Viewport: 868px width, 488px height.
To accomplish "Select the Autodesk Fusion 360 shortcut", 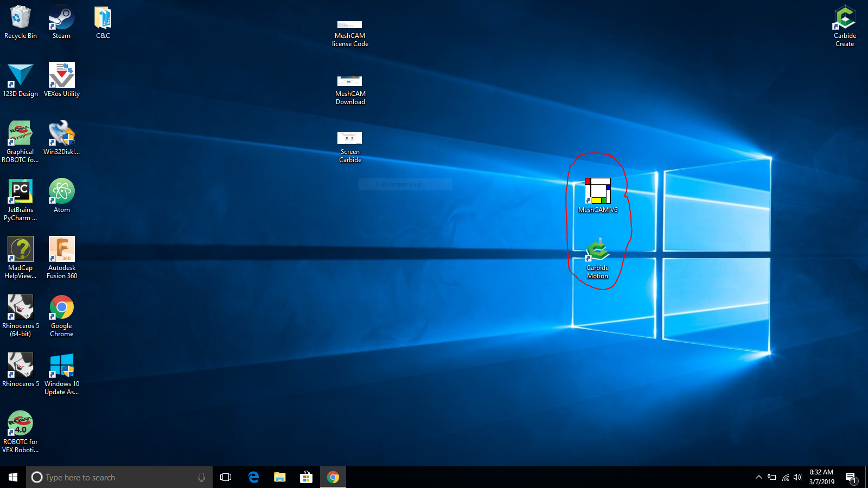I will tap(62, 258).
